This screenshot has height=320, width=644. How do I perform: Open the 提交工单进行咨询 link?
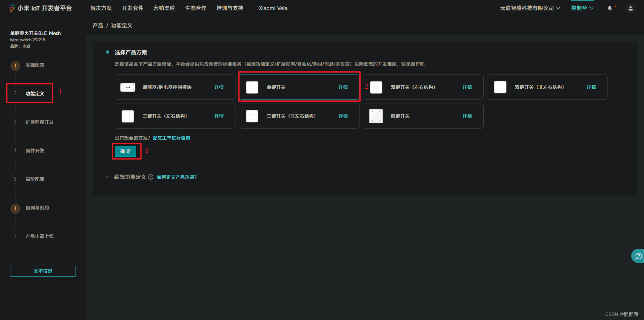(x=171, y=138)
